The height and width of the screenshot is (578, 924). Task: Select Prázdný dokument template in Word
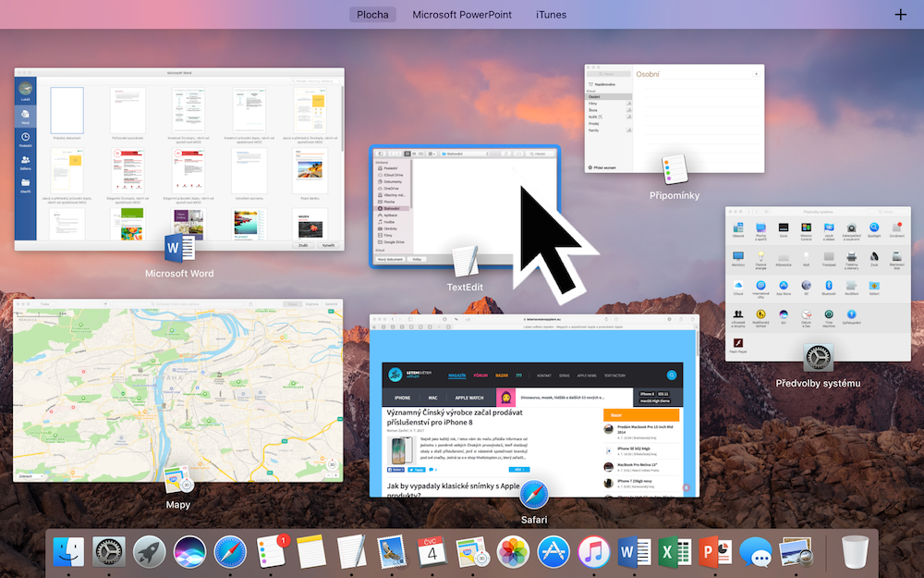click(67, 113)
